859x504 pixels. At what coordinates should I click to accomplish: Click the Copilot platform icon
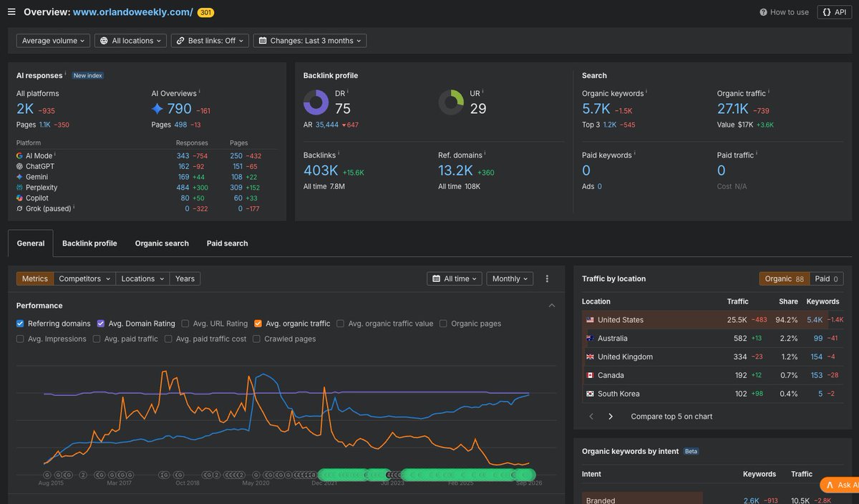(19, 198)
